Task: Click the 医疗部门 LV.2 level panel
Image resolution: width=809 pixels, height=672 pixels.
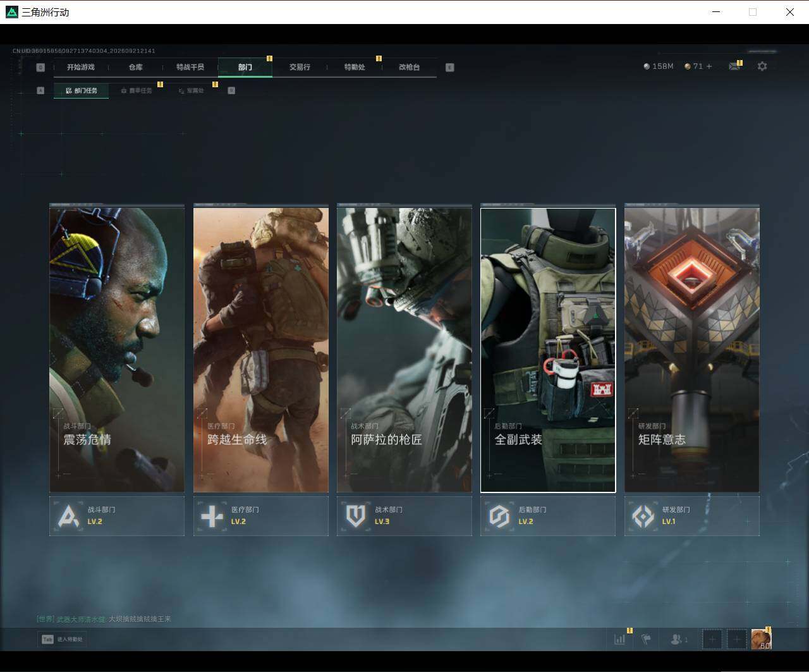Action: (260, 516)
